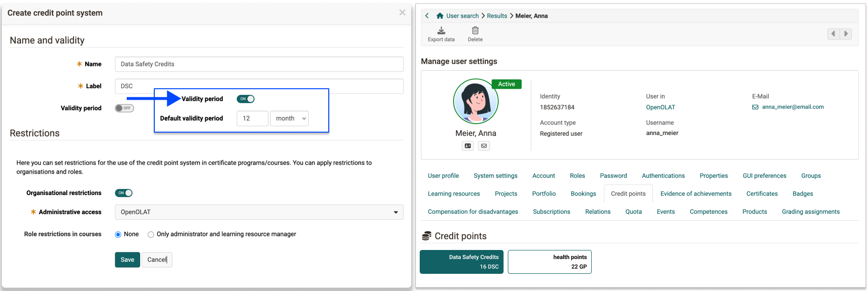The height and width of the screenshot is (291, 868).
Task: Open the Badges tab
Action: (x=802, y=194)
